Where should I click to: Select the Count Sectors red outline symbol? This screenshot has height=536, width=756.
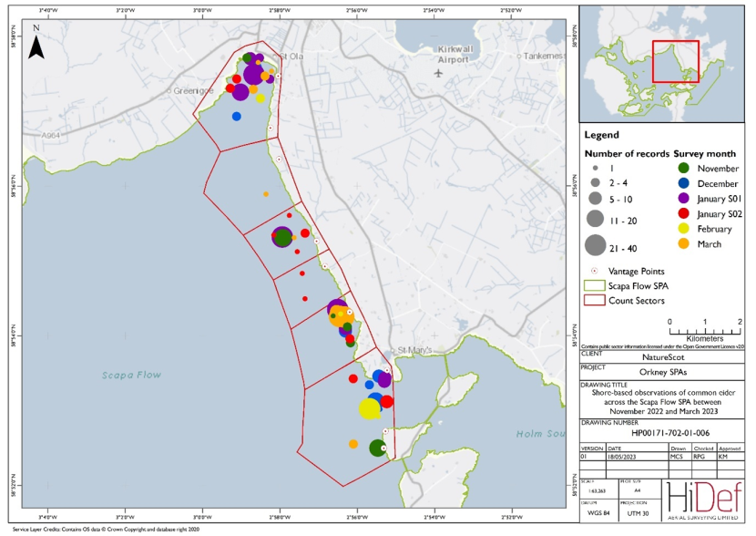(x=594, y=300)
